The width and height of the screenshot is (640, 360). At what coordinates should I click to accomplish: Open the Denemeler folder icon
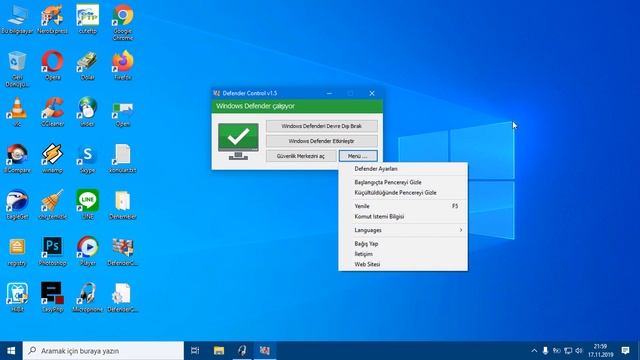[123, 204]
